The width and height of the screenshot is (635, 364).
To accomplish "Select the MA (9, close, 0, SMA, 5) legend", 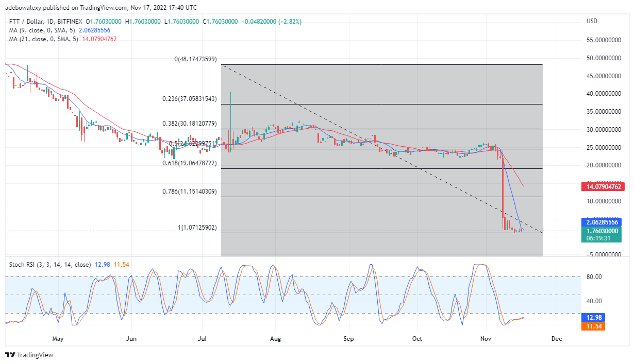I will click(x=41, y=30).
